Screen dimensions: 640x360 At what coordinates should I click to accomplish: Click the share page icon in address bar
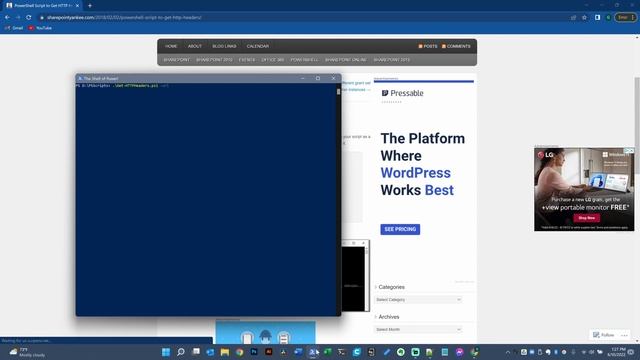[x=573, y=18]
